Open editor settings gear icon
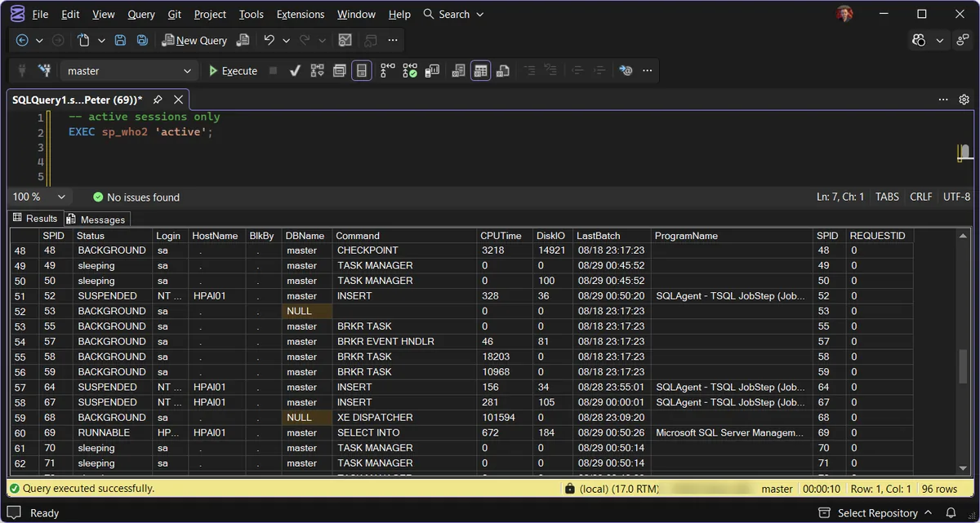980x523 pixels. point(964,100)
